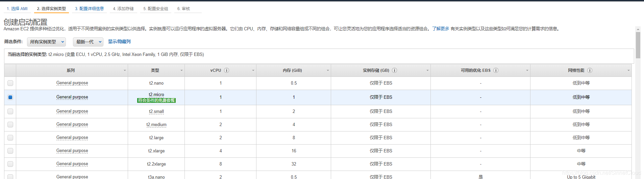Select the t2.nano instance checkbox

pyautogui.click(x=10, y=83)
